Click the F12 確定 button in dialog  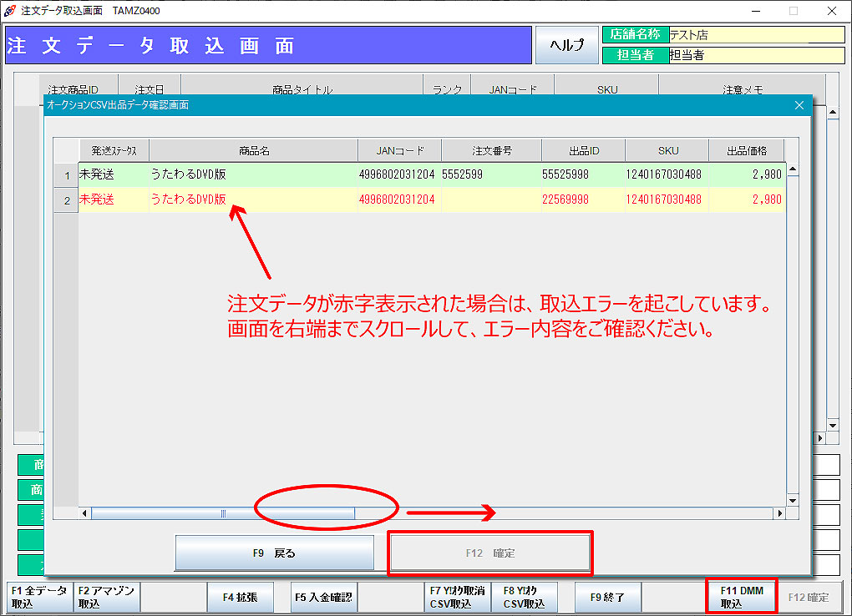[x=490, y=553]
